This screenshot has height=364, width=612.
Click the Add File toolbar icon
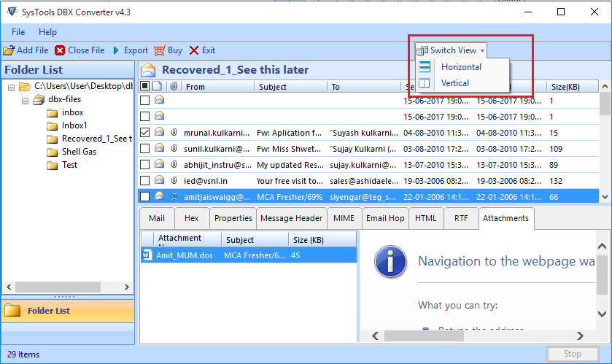(x=9, y=50)
